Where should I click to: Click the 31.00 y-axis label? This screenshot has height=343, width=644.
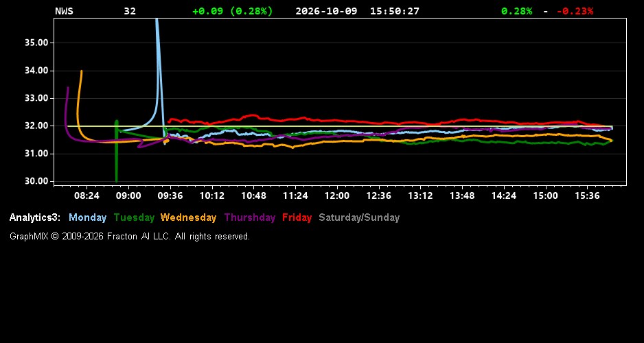pyautogui.click(x=37, y=154)
